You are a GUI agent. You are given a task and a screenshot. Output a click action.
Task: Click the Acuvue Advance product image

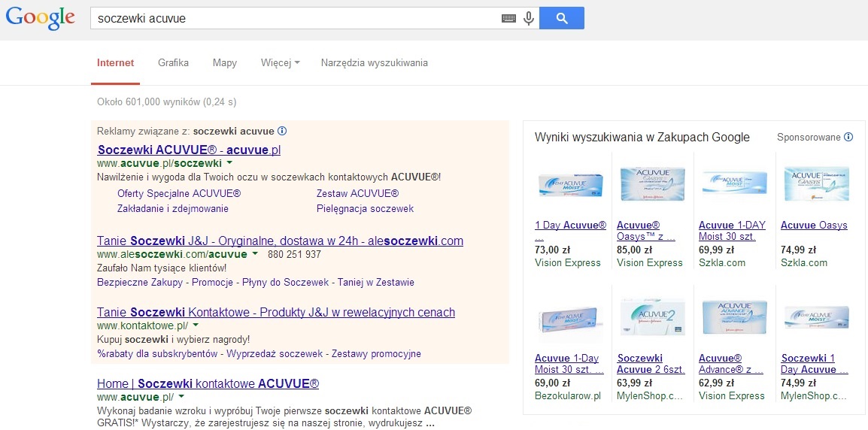point(735,318)
